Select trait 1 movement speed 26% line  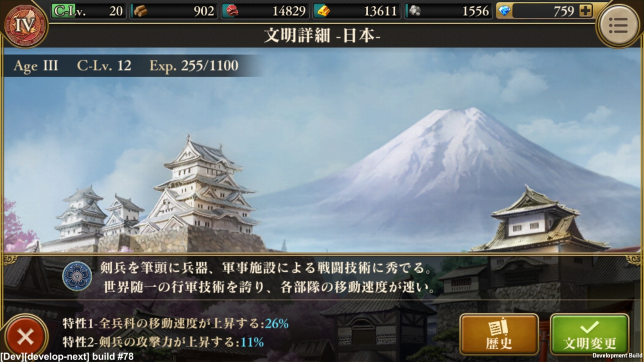coord(176,323)
